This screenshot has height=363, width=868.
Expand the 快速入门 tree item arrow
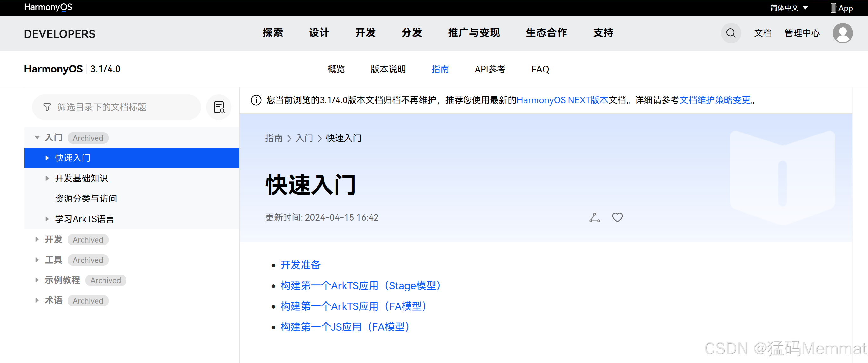[47, 158]
